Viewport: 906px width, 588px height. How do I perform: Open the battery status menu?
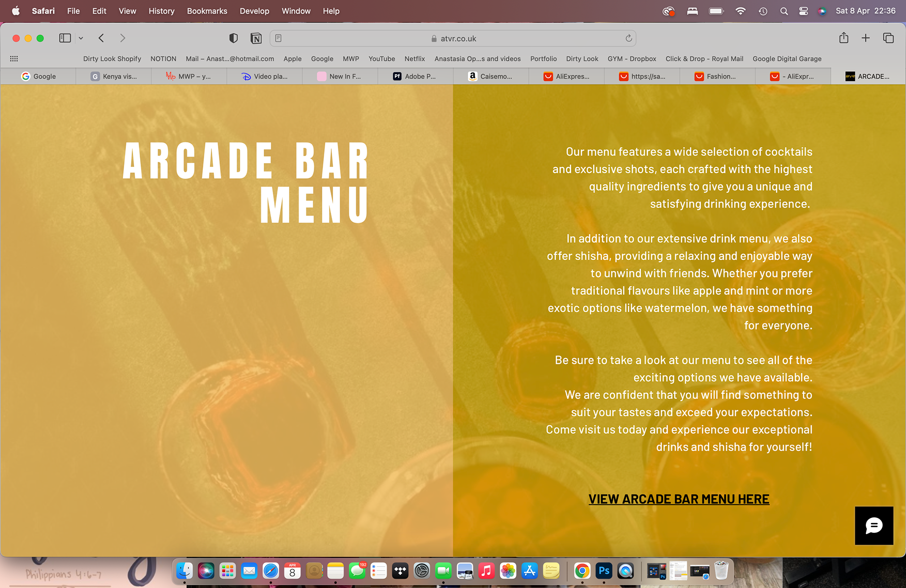[x=716, y=11]
